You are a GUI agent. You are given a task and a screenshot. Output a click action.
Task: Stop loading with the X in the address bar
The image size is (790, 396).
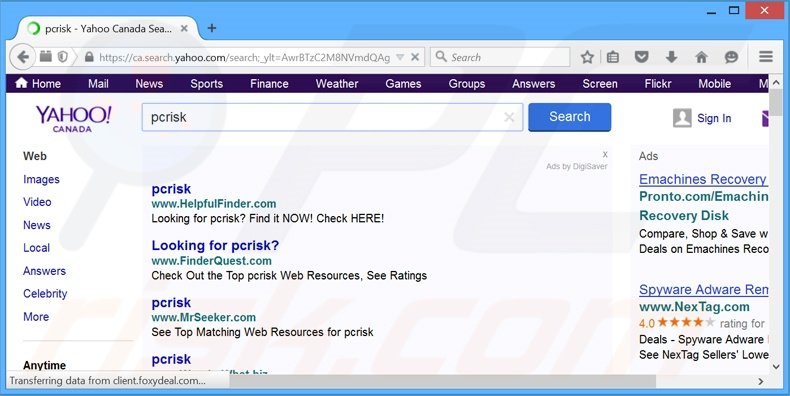pyautogui.click(x=415, y=57)
